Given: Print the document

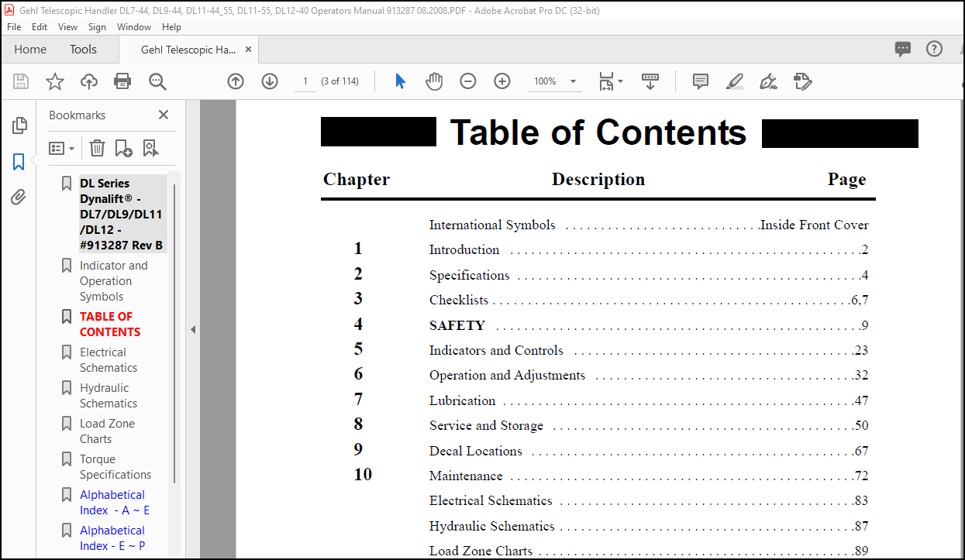Looking at the screenshot, I should [x=122, y=81].
